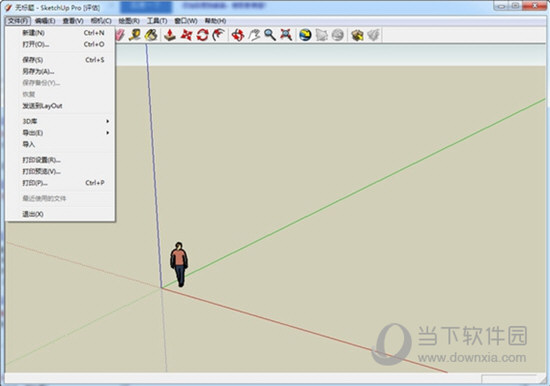Viewport: 550px width, 386px height.
Task: Select the Zoom magnifier tool
Action: pyautogui.click(x=270, y=35)
